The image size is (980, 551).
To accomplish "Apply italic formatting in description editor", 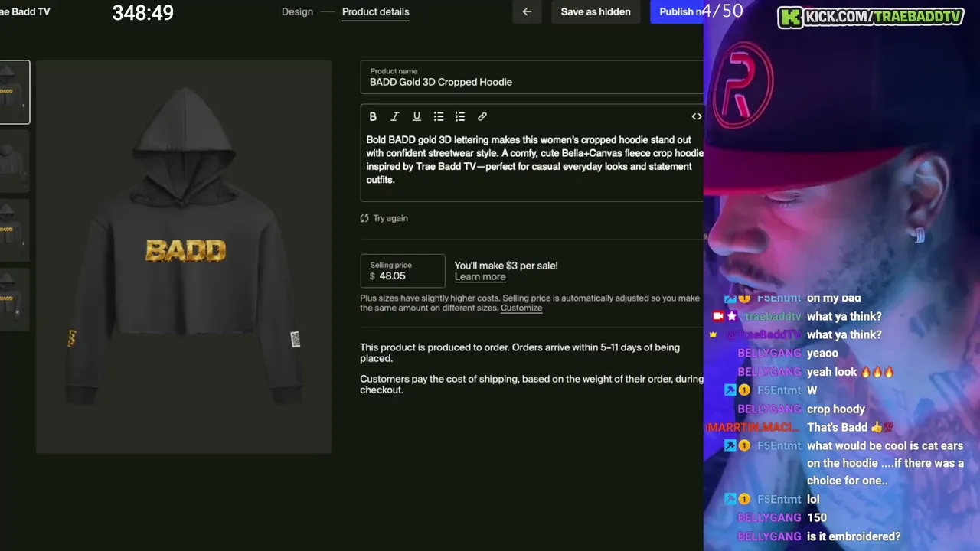I will 395,116.
